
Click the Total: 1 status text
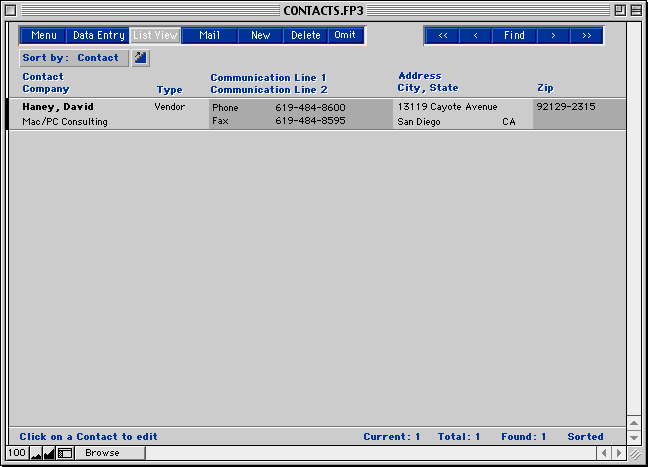click(x=459, y=437)
